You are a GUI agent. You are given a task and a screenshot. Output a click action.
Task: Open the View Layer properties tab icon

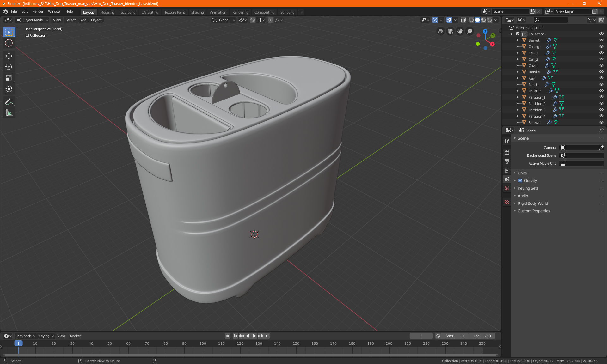(507, 170)
